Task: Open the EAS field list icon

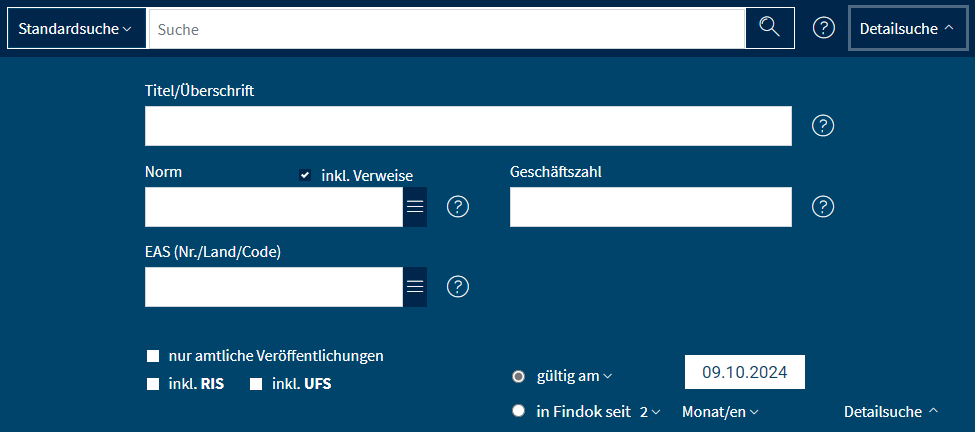Action: (415, 287)
